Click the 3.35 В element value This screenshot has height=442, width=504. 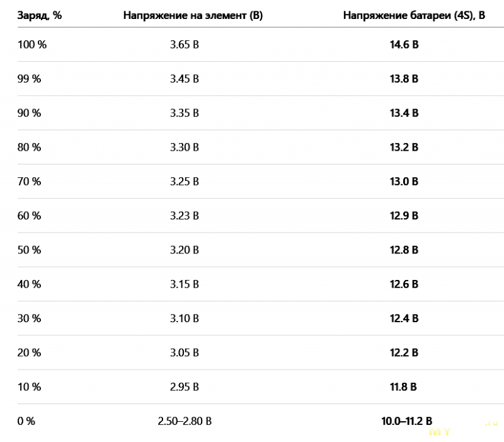pos(184,113)
